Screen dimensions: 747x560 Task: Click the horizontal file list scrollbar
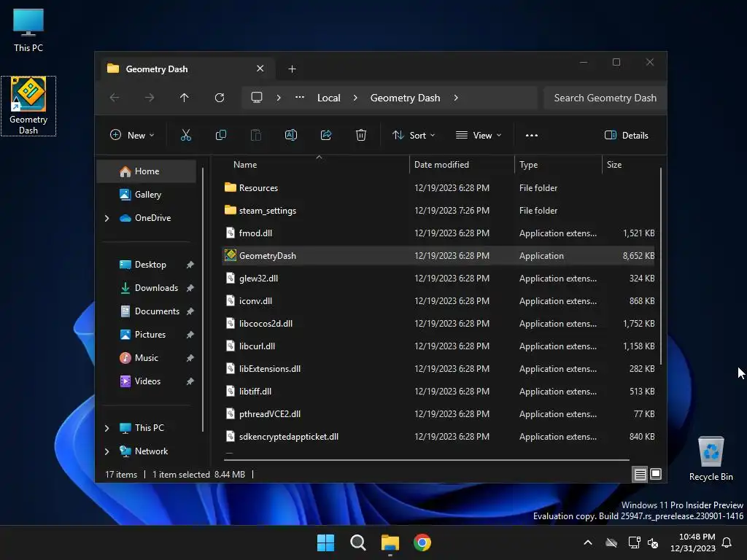tap(426, 460)
